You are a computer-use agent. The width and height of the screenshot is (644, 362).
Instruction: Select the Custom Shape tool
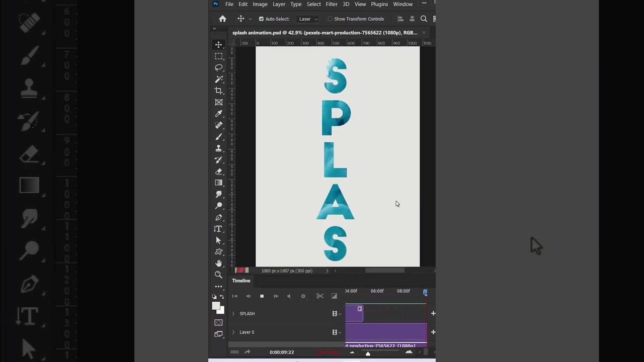pos(218,252)
